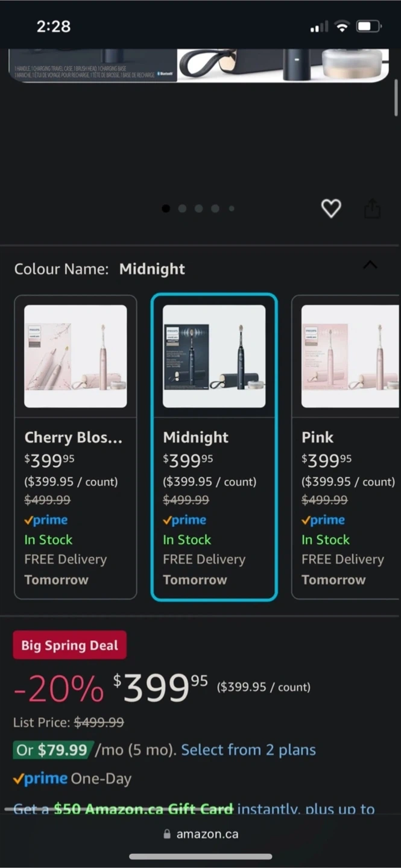Tap the Midnight toothbrush thumbnail image
Screen dimensions: 401x868
[x=214, y=356]
